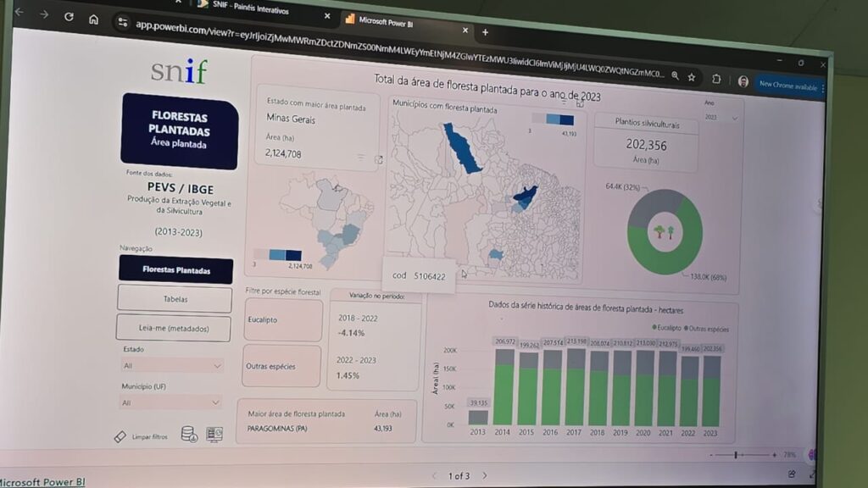Click the focus mode icon on the state card
Viewport: 868px width, 488px height.
tap(379, 159)
